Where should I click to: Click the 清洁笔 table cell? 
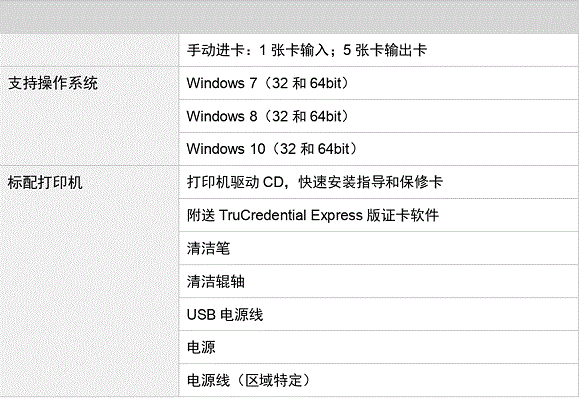(x=378, y=248)
